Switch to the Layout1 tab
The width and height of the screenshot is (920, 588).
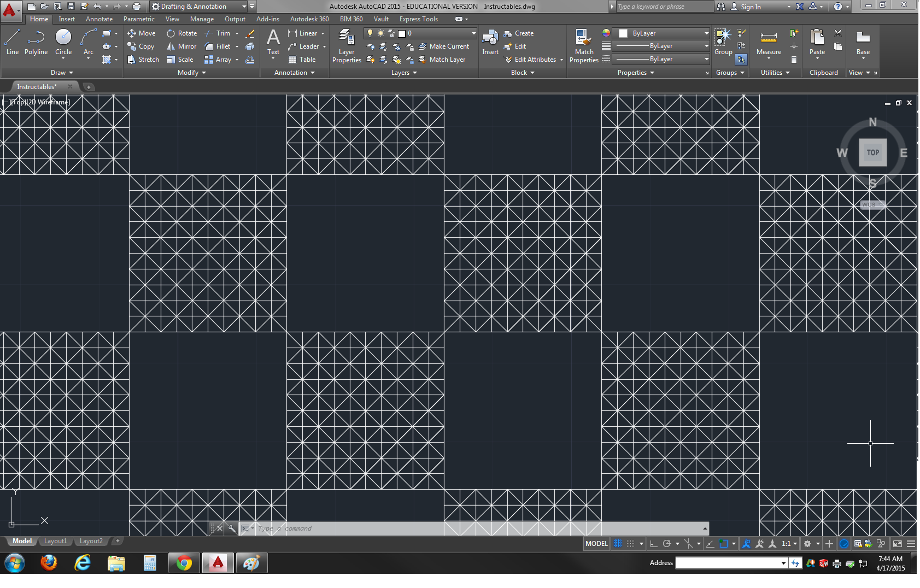[55, 541]
